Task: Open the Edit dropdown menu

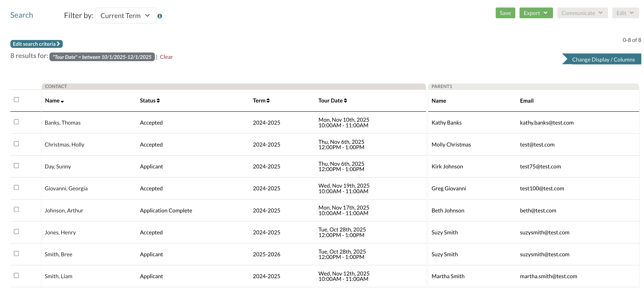Action: [625, 13]
